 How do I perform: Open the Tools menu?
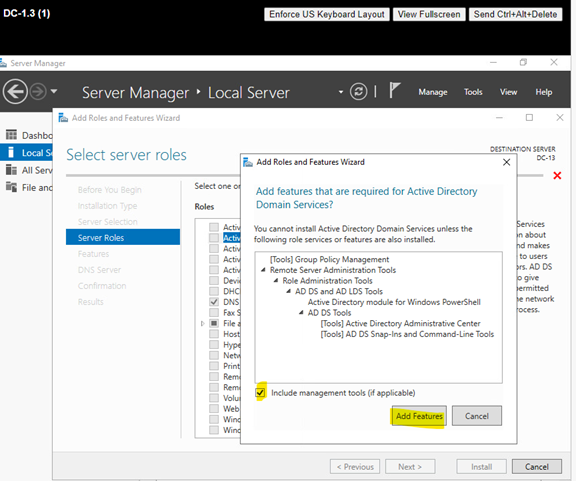473,92
